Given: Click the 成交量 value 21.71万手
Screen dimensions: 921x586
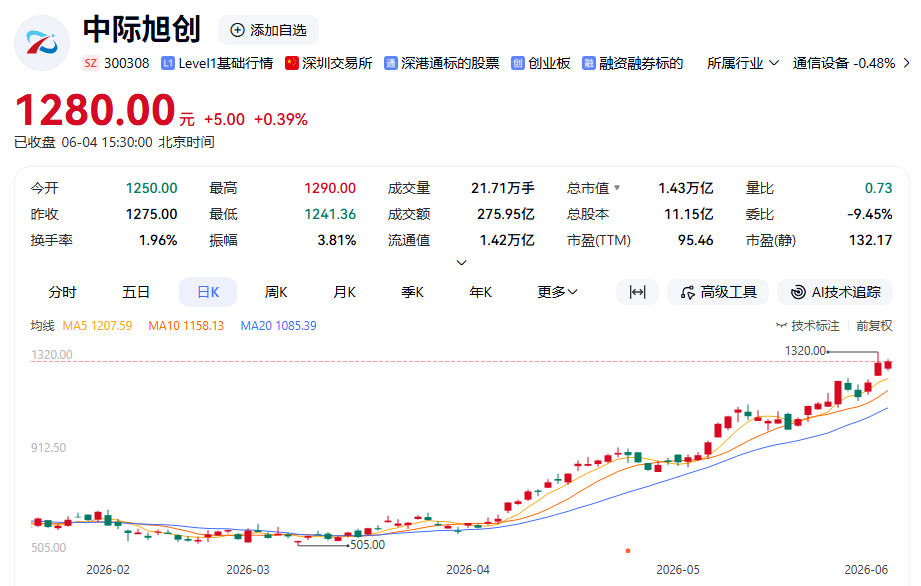Looking at the screenshot, I should 503,188.
